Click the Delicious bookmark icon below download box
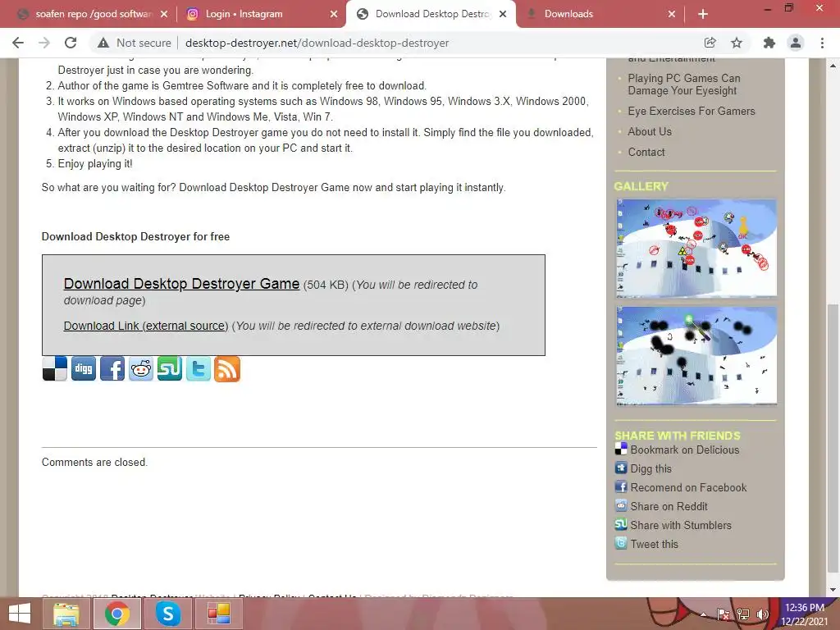Viewport: 840px width, 630px height. point(55,368)
